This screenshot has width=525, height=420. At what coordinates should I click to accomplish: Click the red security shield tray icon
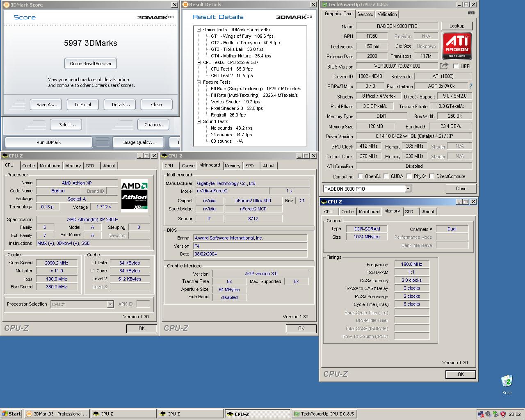[503, 414]
